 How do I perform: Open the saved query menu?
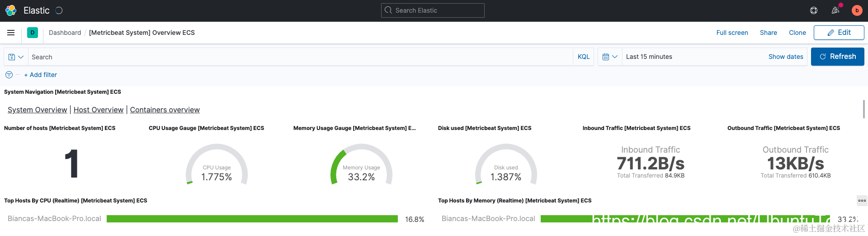pos(16,57)
